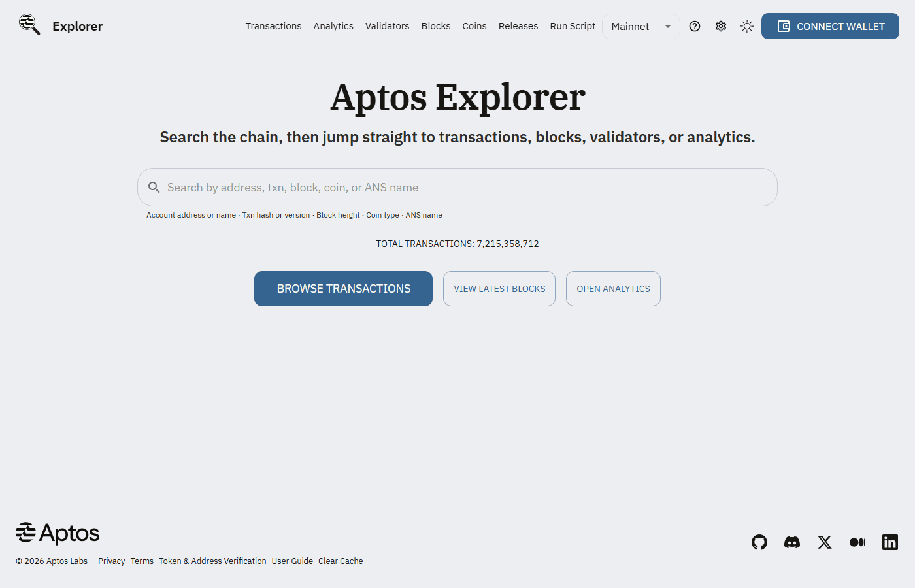Open the Discord footer icon
Image resolution: width=915 pixels, height=588 pixels.
792,542
